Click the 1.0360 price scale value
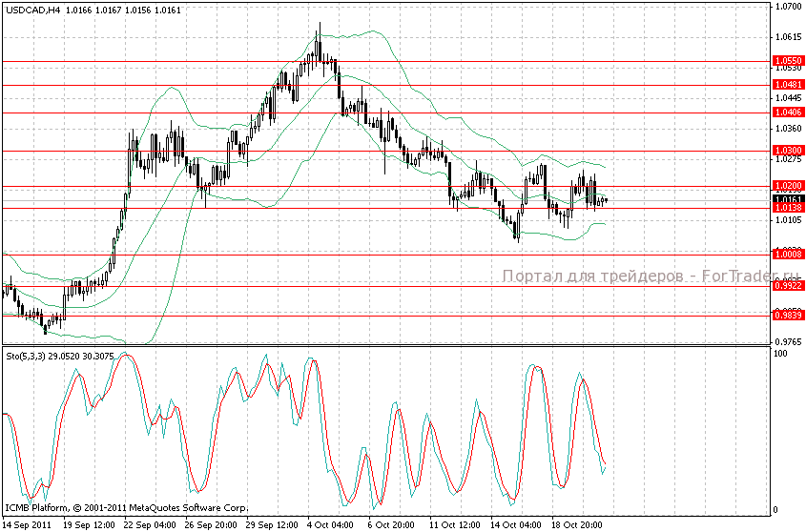Screen dimensions: 806x532 (x=789, y=129)
